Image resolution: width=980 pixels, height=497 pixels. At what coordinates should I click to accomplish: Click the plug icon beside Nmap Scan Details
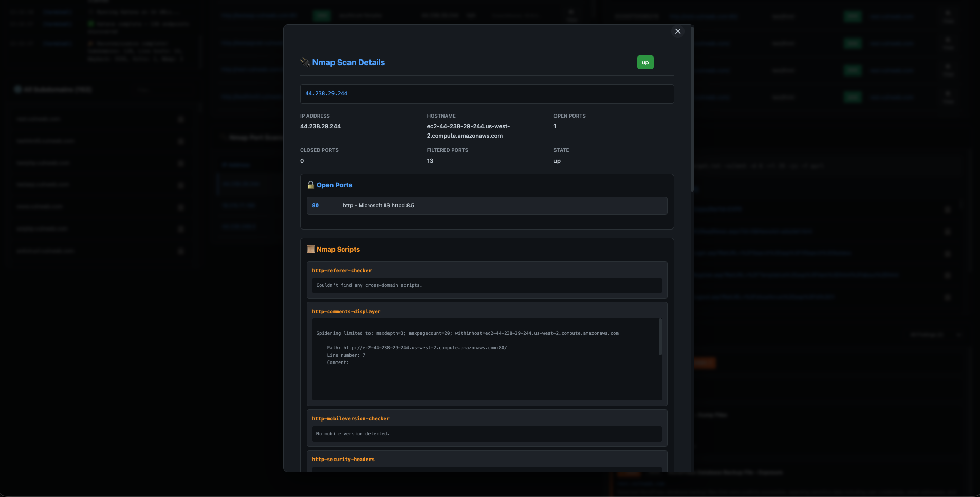point(305,62)
